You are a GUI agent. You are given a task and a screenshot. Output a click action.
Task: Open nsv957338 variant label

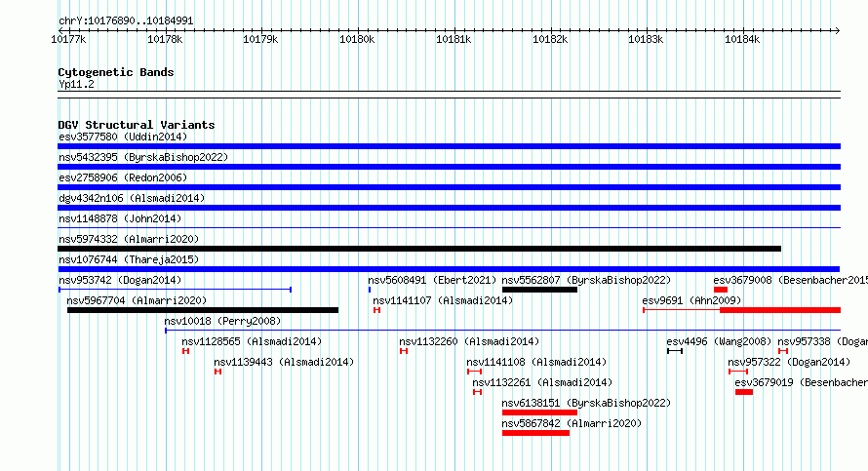pos(822,341)
